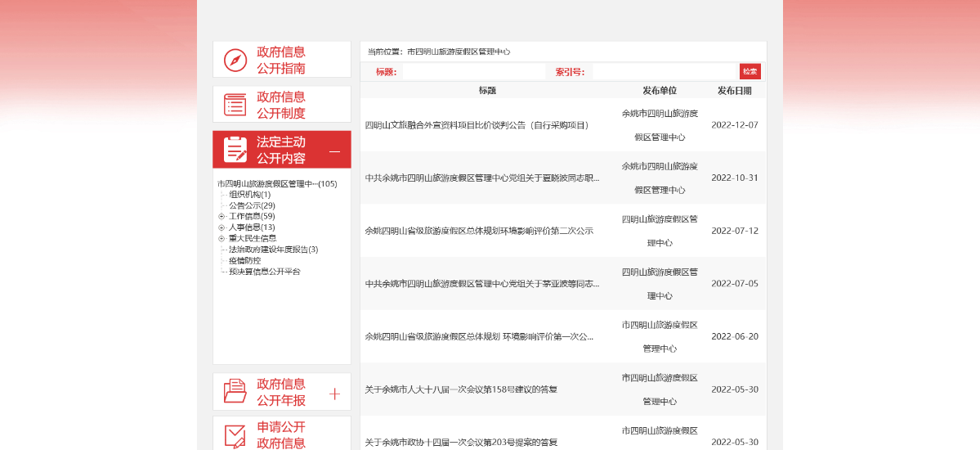Open 政协十四届一次会议第203号提案的答复

coord(461,443)
